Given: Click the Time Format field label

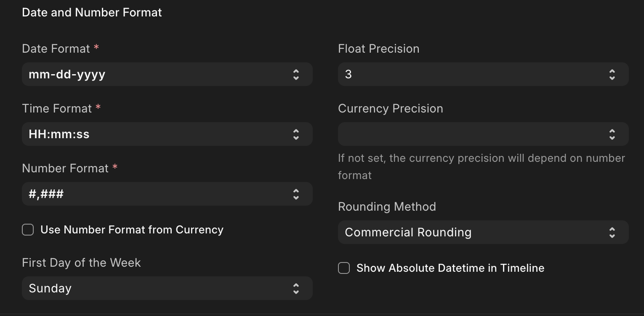Looking at the screenshot, I should 57,109.
